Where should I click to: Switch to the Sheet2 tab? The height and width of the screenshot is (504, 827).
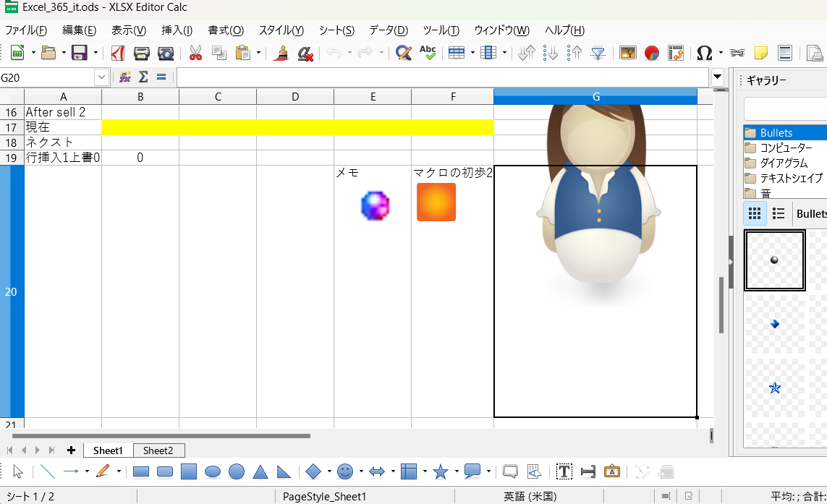coord(158,450)
